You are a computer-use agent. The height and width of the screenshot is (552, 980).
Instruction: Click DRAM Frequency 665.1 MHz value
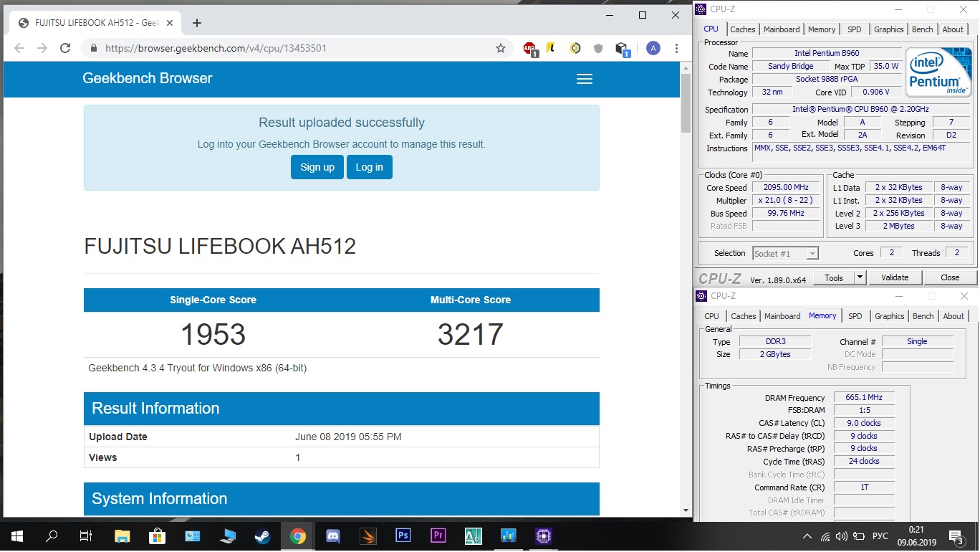(x=864, y=397)
